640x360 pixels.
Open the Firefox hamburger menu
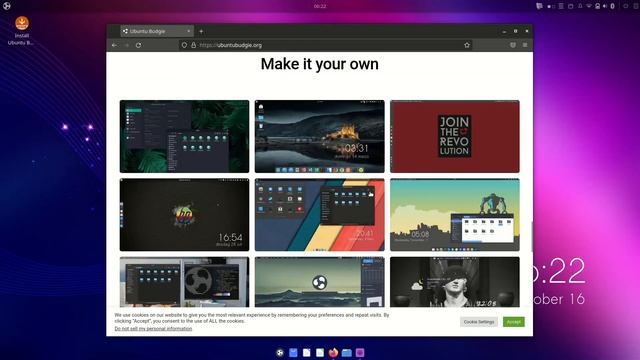point(525,45)
